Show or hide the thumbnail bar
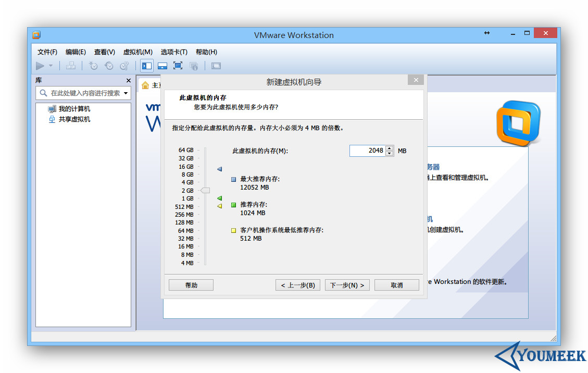The height and width of the screenshot is (373, 588). pyautogui.click(x=162, y=65)
